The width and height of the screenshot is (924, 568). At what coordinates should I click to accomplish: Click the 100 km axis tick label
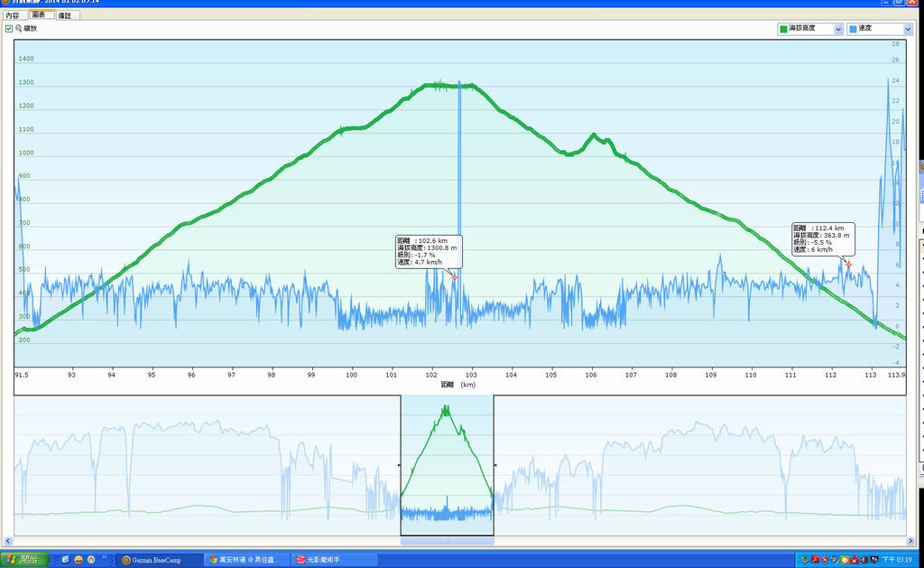click(x=351, y=375)
